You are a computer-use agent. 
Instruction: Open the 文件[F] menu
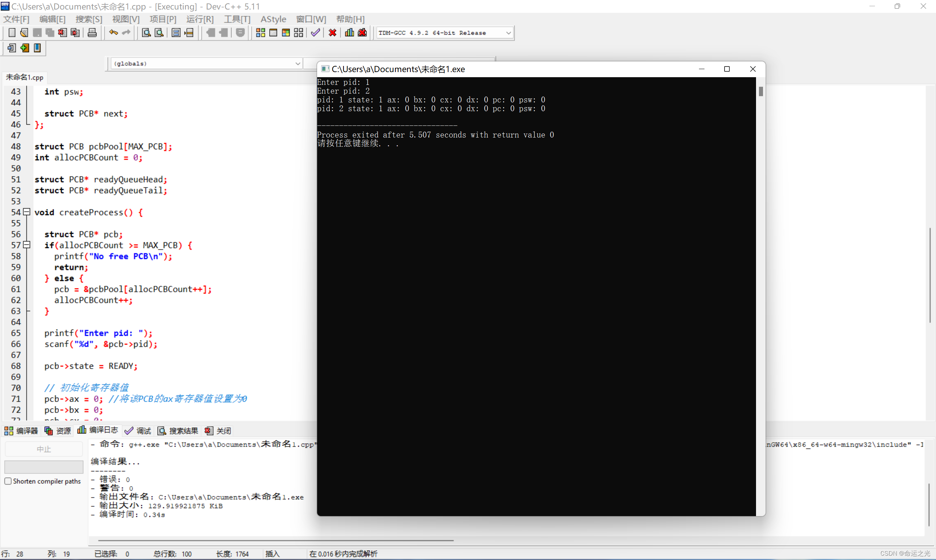[16, 19]
